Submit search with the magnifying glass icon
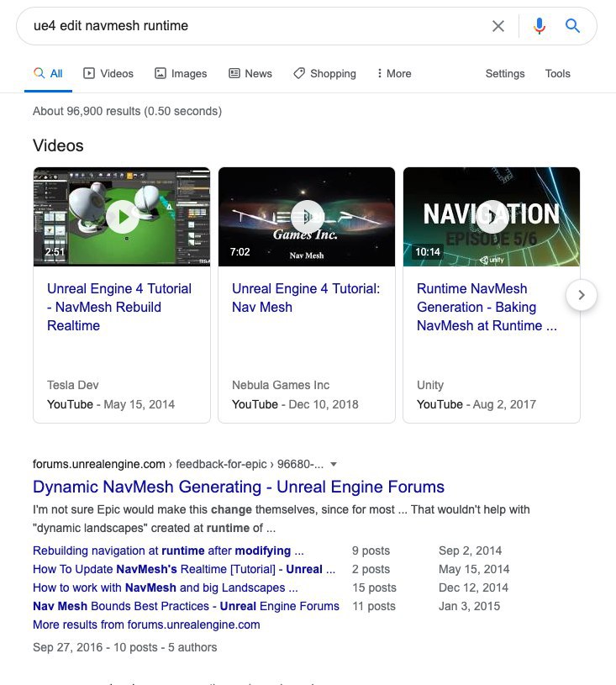Viewport: 616px width, 685px height. click(x=572, y=26)
